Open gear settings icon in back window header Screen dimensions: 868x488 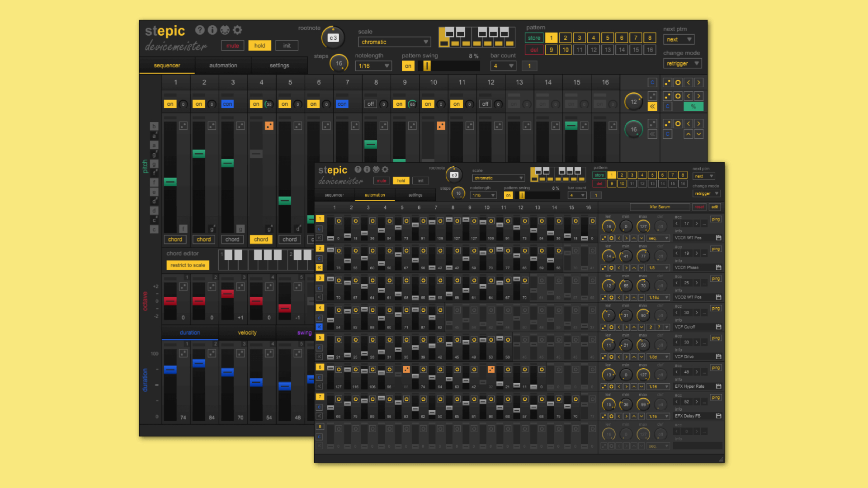click(237, 30)
